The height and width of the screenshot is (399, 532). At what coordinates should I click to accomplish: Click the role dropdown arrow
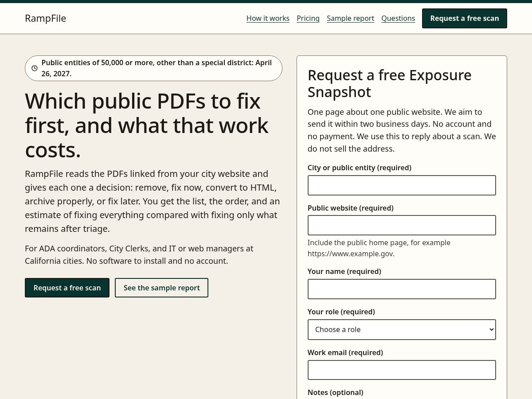coord(491,329)
